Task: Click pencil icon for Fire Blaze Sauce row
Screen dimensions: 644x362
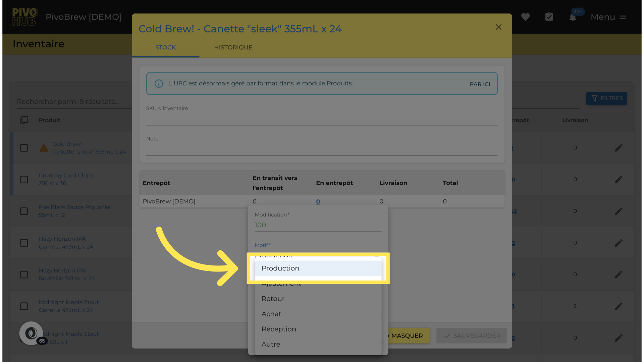Action: click(619, 211)
